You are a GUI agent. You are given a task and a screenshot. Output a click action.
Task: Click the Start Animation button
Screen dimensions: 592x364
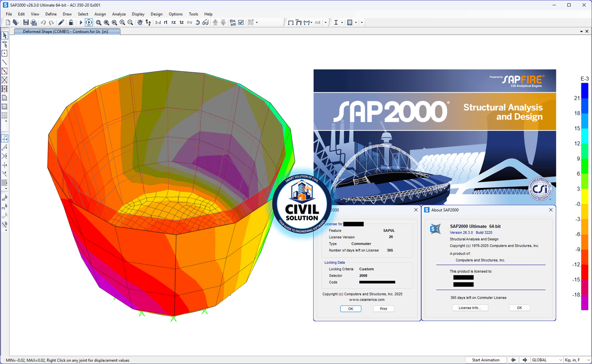pos(485,360)
